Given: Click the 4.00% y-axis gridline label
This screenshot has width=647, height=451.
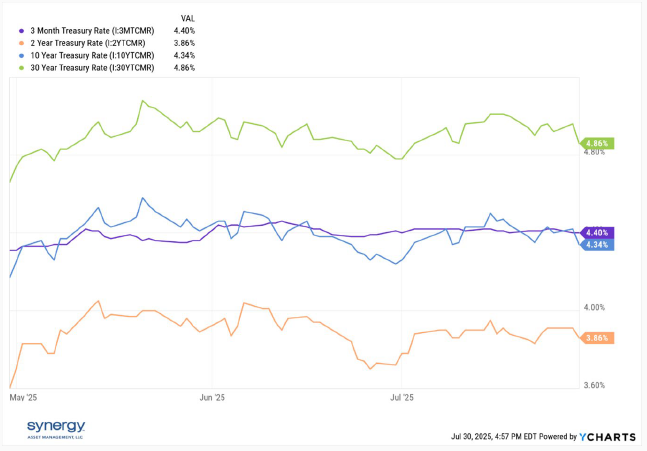Looking at the screenshot, I should (595, 308).
